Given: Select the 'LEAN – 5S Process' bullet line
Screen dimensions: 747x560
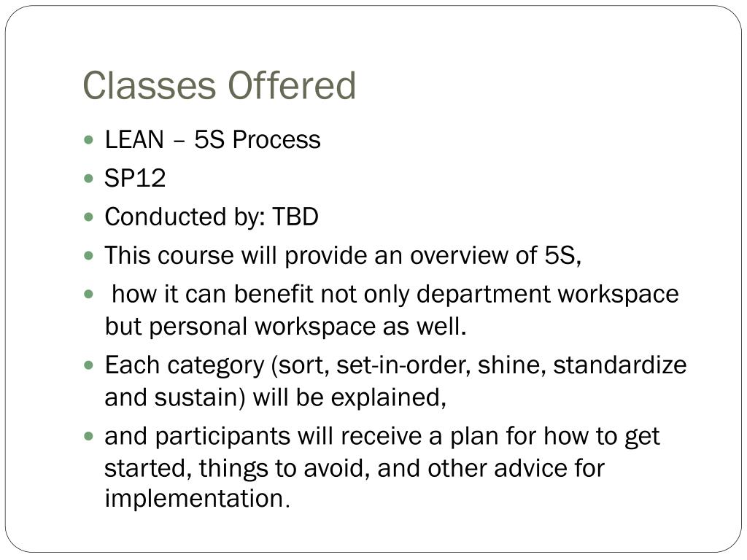Looking at the screenshot, I should pos(212,139).
